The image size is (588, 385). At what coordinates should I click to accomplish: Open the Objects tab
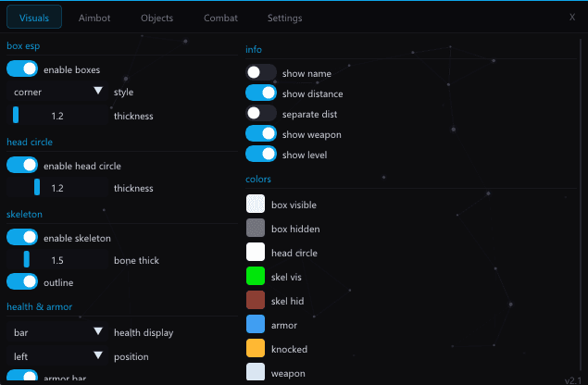tap(156, 18)
